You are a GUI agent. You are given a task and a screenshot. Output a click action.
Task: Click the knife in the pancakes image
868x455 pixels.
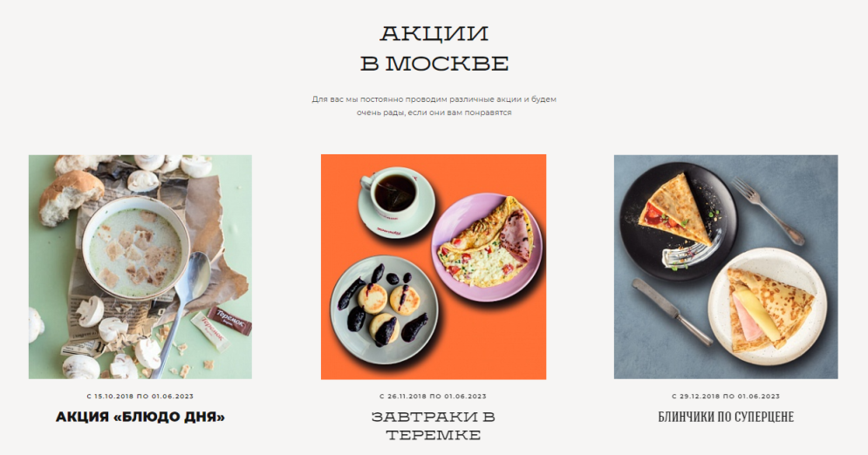click(672, 311)
